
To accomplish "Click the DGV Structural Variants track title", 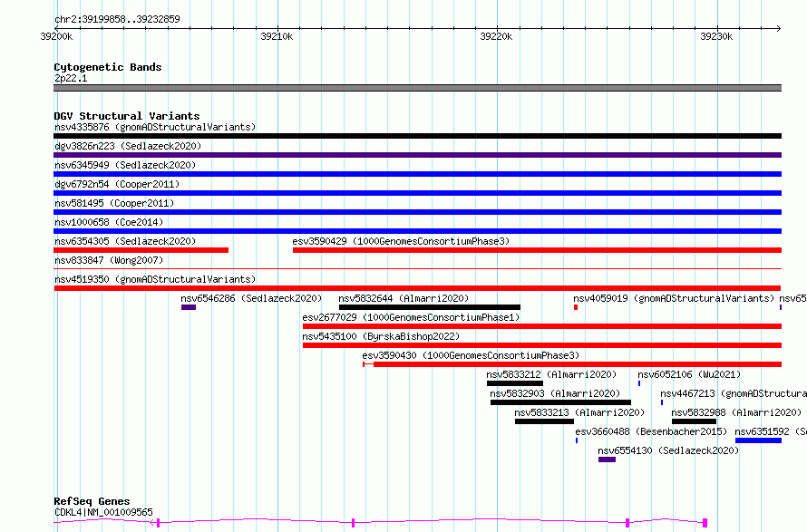I will 127,116.
